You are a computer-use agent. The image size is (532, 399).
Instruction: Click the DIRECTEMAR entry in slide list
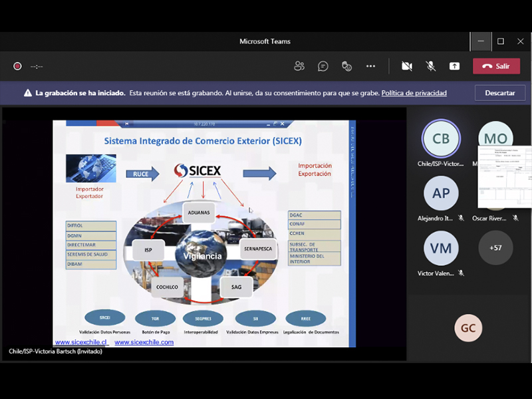pyautogui.click(x=91, y=245)
